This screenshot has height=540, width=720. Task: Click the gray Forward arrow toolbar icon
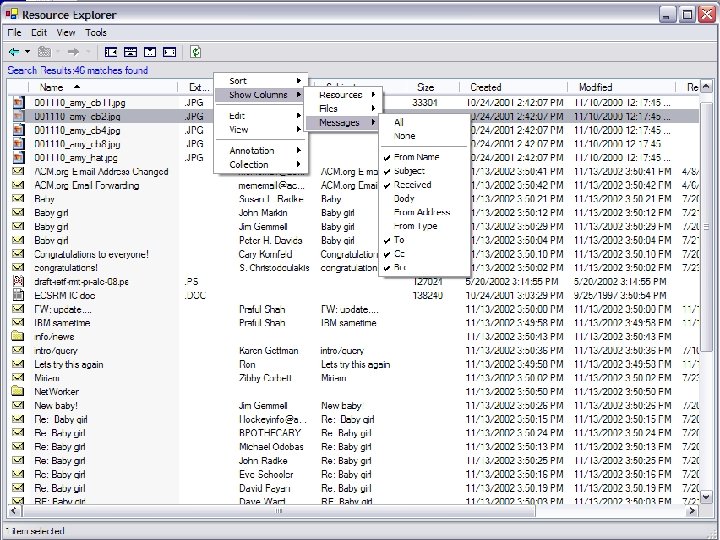[73, 52]
